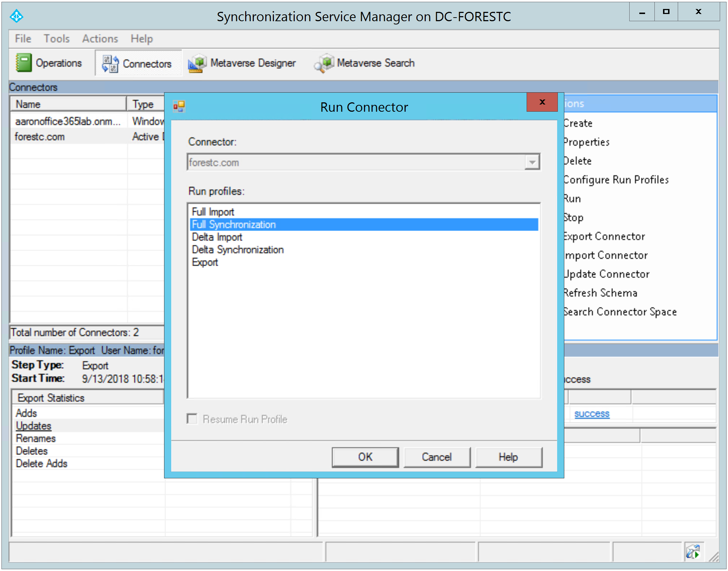Open the File menu
Image resolution: width=728 pixels, height=571 pixels.
click(x=23, y=38)
